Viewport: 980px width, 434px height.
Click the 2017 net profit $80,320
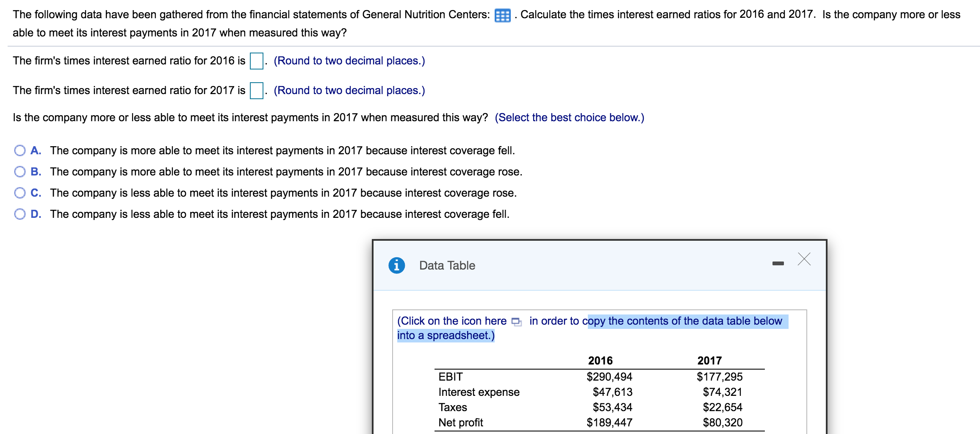[723, 422]
